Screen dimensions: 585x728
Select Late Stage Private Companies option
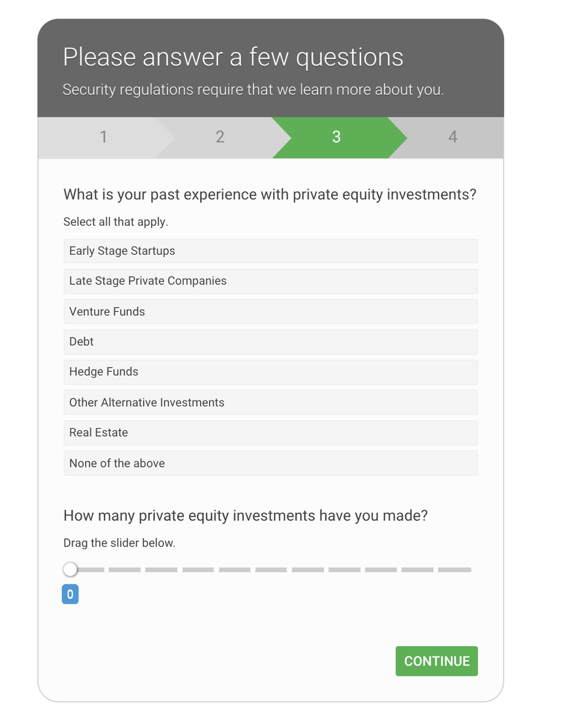(x=270, y=281)
